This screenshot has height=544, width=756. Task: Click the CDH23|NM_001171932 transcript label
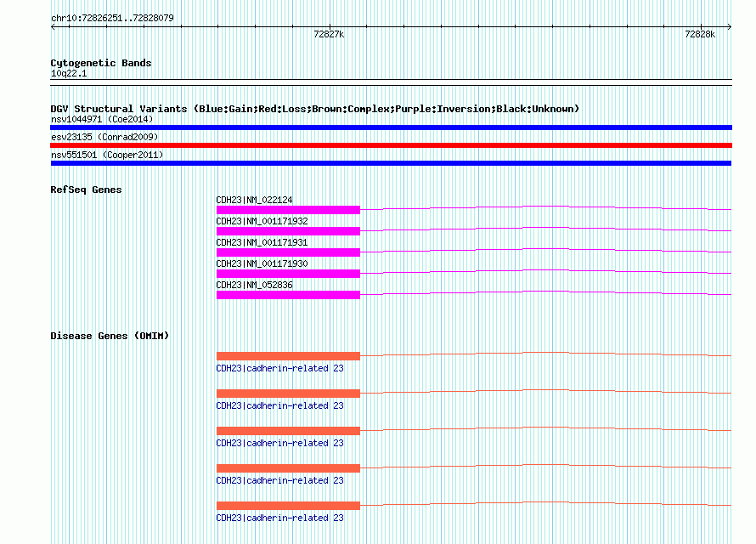[262, 221]
